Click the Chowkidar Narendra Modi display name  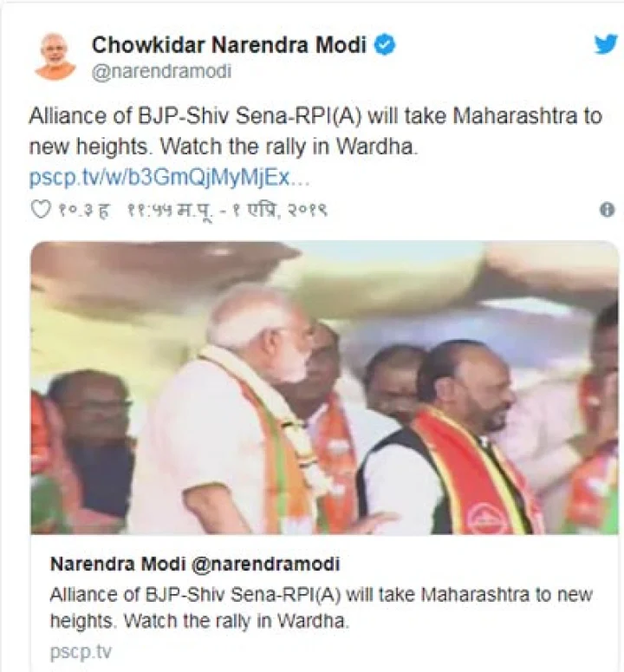point(229,45)
